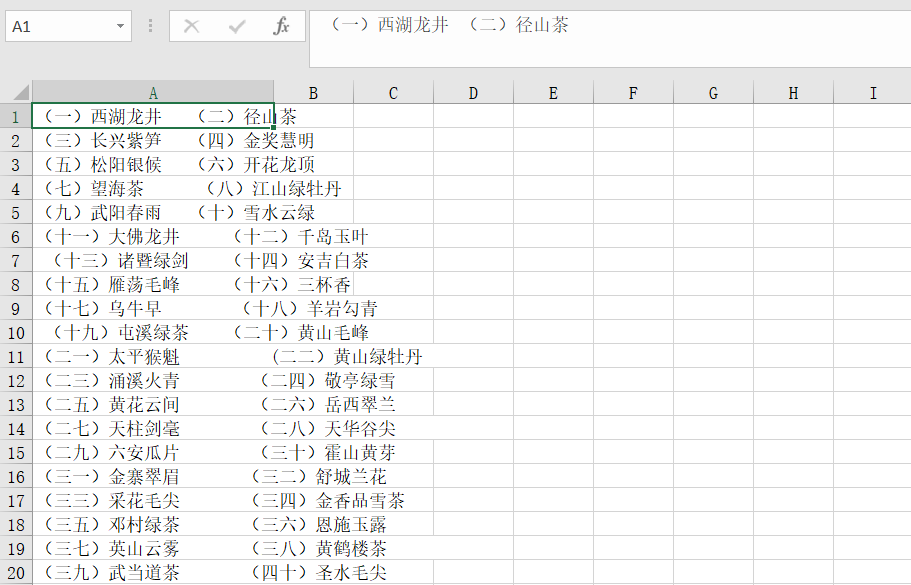Click empty cell D5
Viewport: 911px width, 585px height.
[472, 212]
